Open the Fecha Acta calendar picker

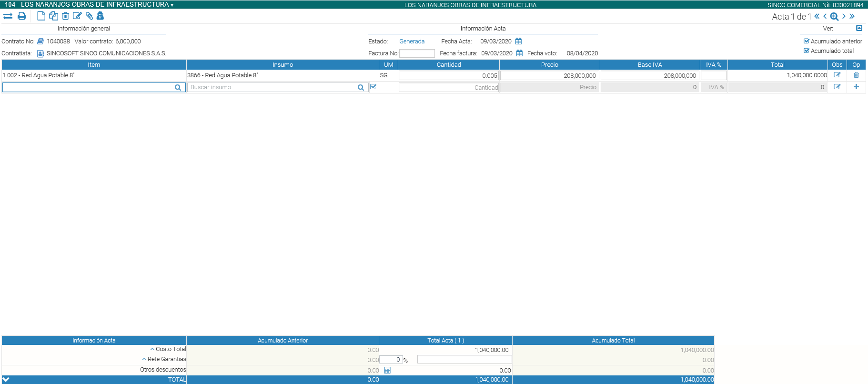pyautogui.click(x=518, y=42)
